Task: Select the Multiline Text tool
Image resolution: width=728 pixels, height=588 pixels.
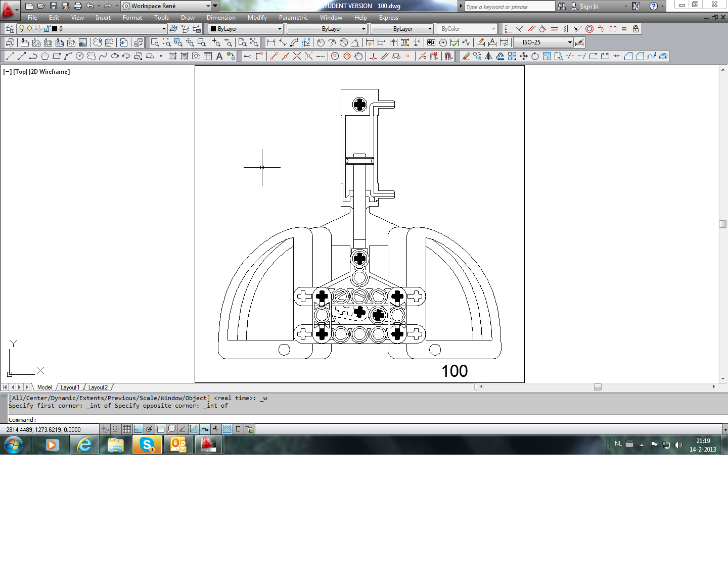Action: pos(219,56)
